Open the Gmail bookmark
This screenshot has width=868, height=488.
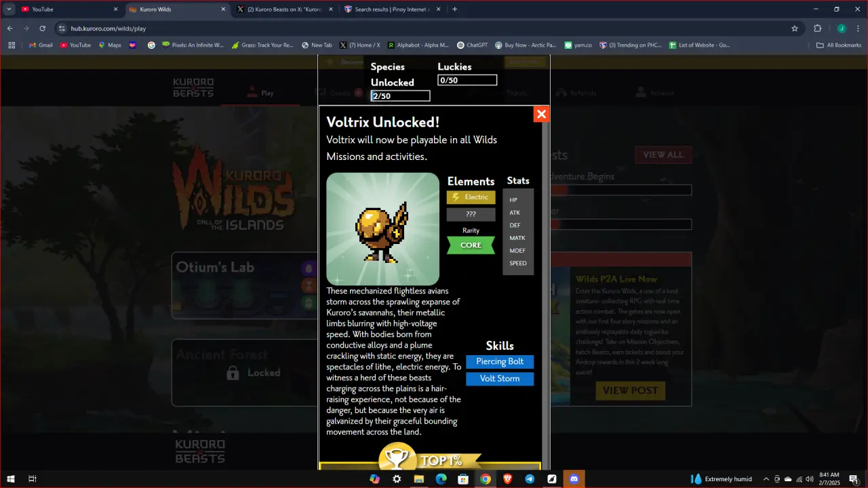point(40,45)
